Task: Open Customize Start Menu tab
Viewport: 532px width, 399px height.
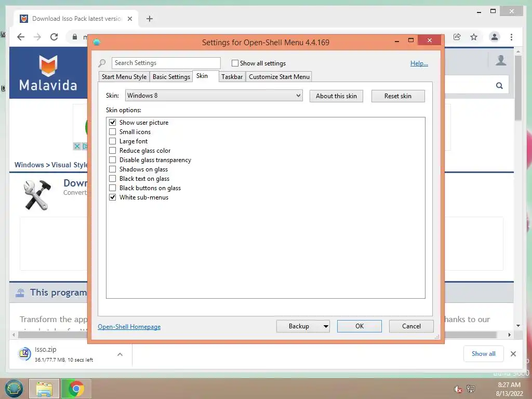Action: [279, 77]
